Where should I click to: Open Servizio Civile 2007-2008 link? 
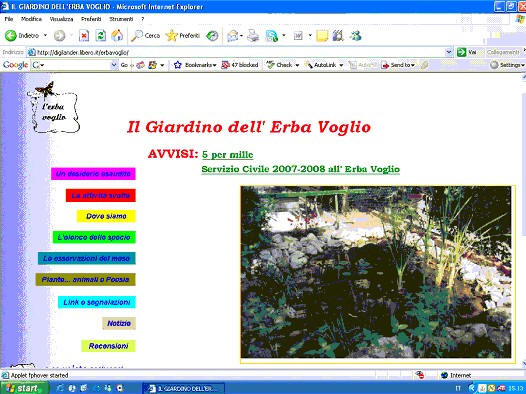pos(301,169)
